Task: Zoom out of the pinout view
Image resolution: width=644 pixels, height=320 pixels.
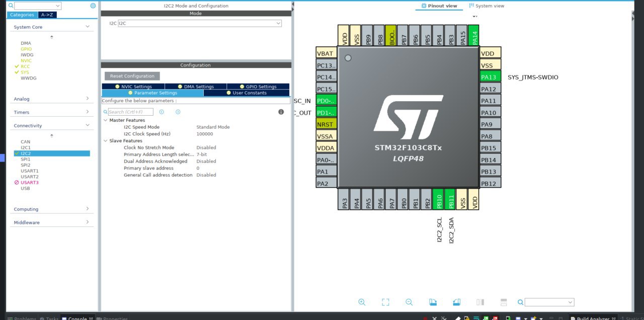Action: pyautogui.click(x=409, y=302)
